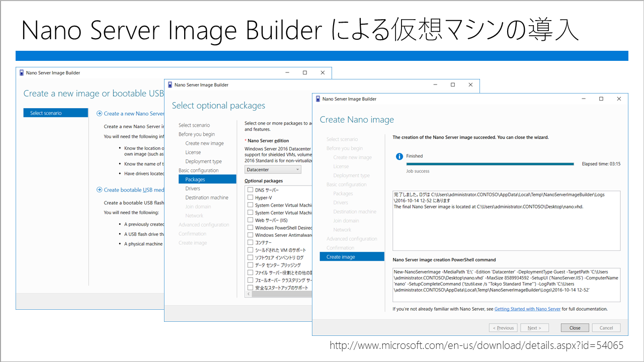Enable フェールオーバー クラスタリング checkbox

250,280
